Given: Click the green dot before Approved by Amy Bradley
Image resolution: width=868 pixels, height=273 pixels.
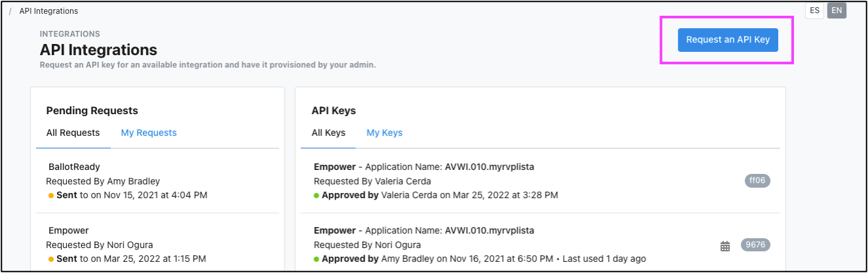Looking at the screenshot, I should (317, 259).
